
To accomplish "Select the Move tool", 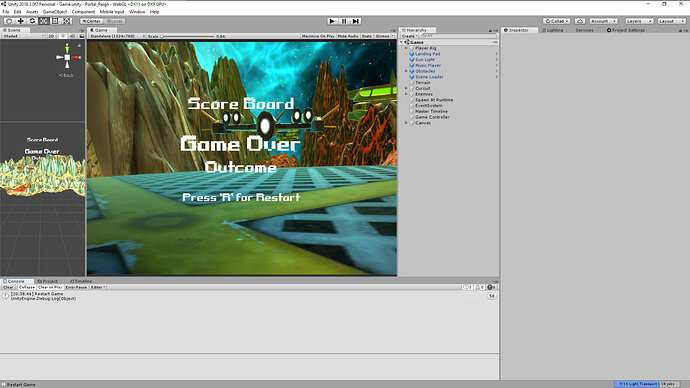I will click(20, 21).
